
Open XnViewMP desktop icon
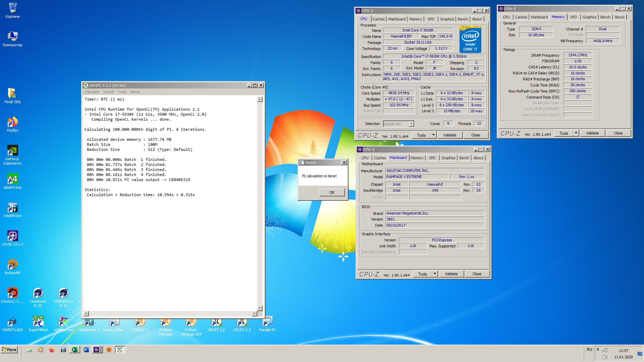(12, 267)
